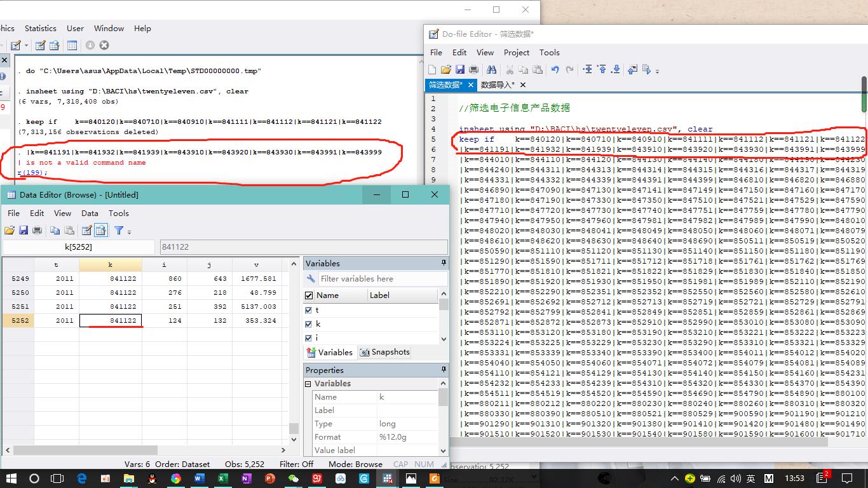Click the k[5252] cell reference box
This screenshot has height=488, width=868.
click(79, 247)
